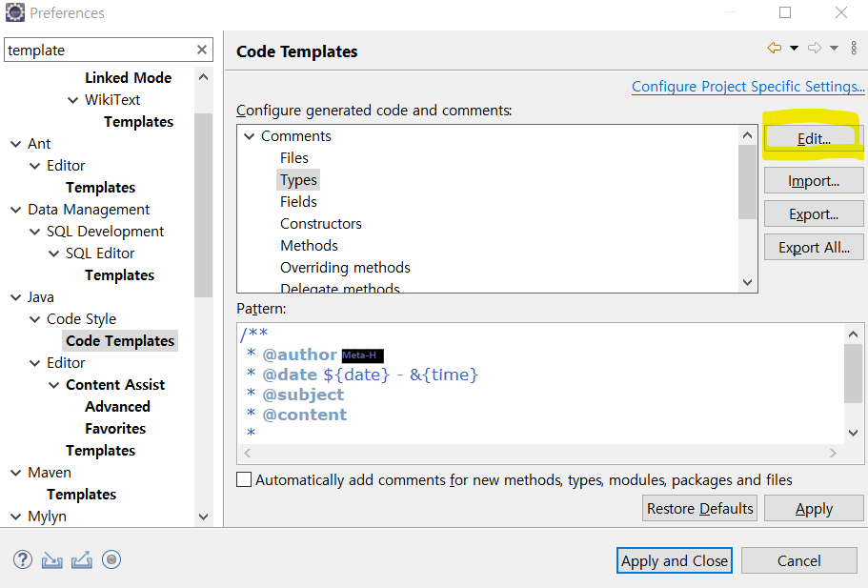Click the forward navigation arrow icon
The image size is (868, 588).
[815, 49]
